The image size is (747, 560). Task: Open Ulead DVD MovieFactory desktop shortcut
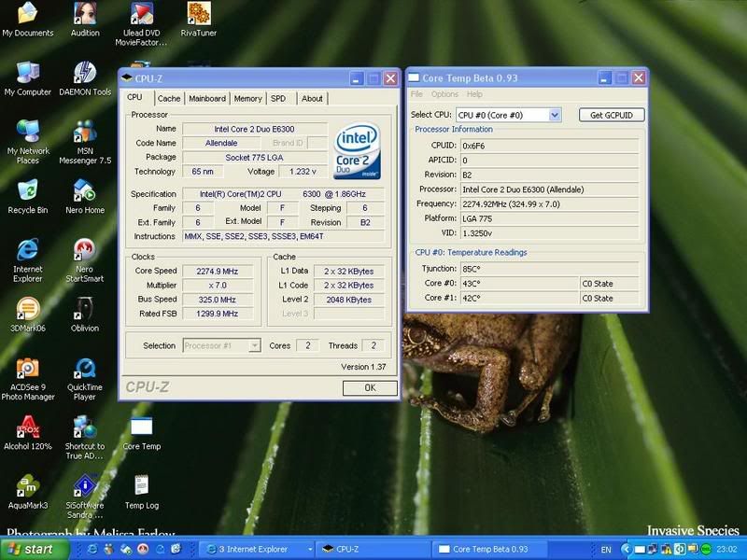coord(142,24)
